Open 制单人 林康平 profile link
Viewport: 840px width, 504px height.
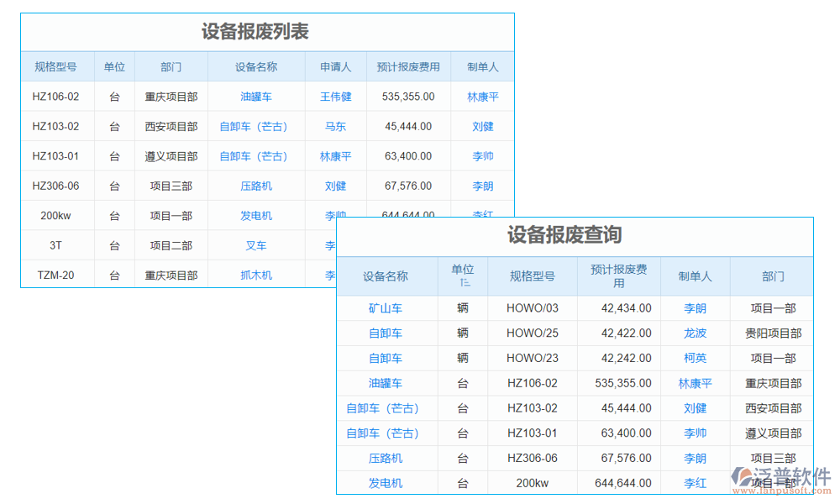pyautogui.click(x=484, y=96)
